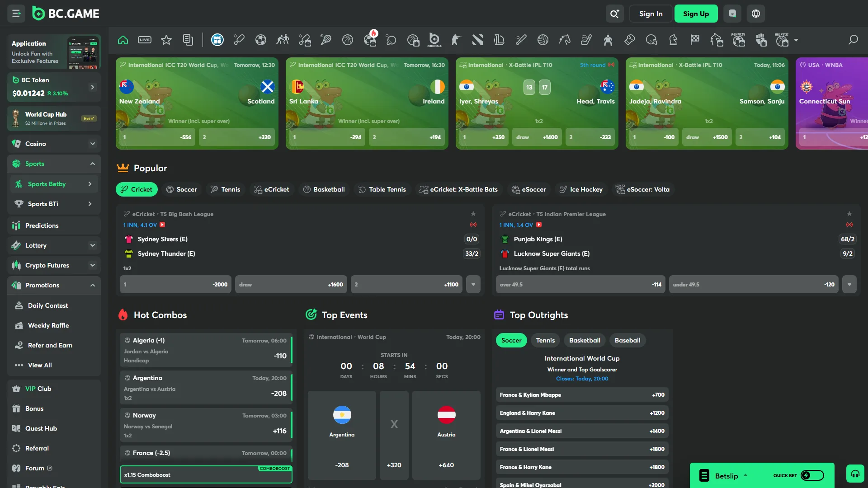
Task: Collapse the Sports sidebar section
Action: [92, 164]
